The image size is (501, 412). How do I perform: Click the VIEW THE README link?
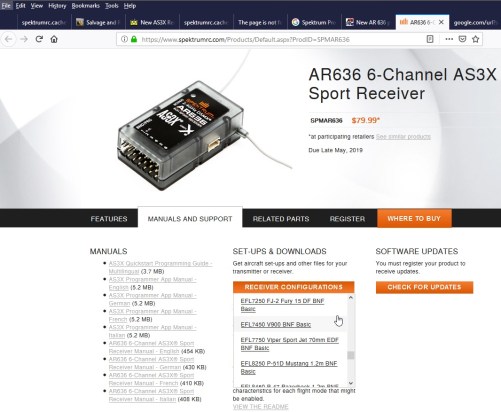click(x=260, y=407)
